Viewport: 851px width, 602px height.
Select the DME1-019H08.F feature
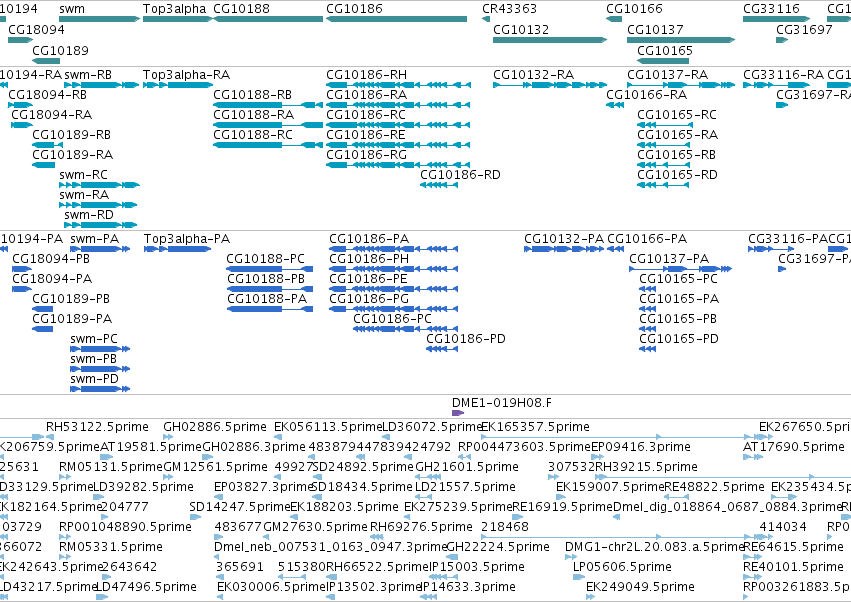point(458,413)
